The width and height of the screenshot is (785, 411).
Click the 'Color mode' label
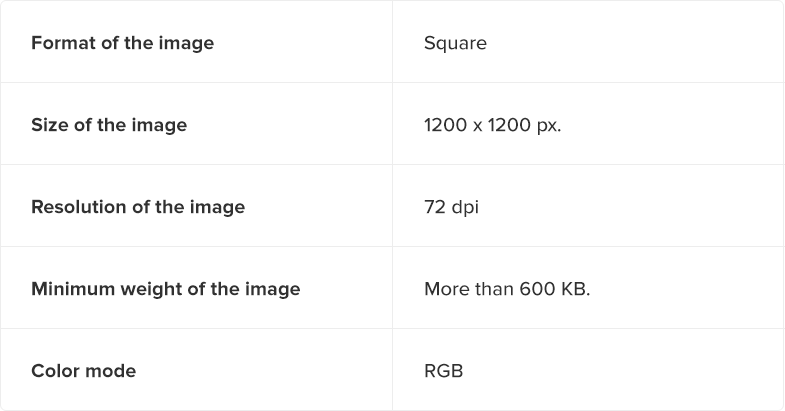(84, 371)
